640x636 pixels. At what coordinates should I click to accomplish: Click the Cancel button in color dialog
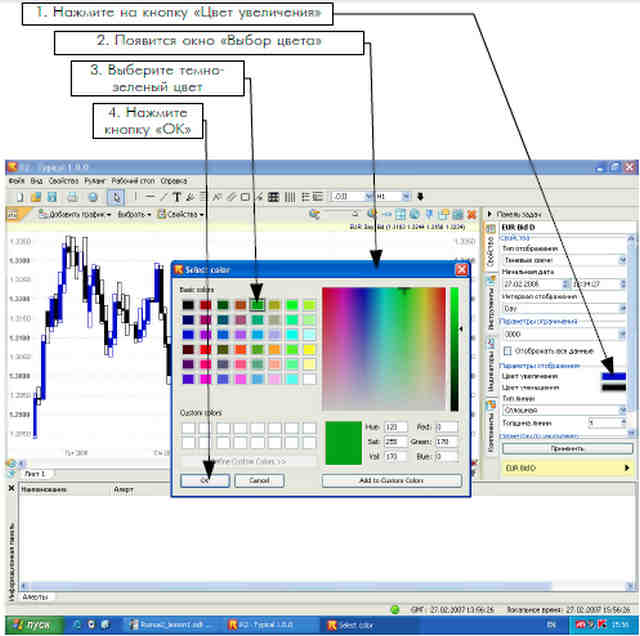coord(259,480)
